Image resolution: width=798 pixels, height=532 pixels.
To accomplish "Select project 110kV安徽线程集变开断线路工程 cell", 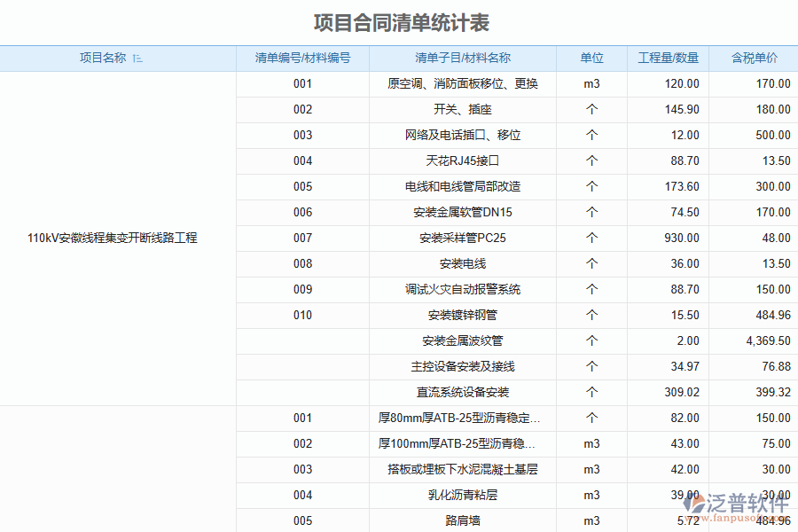I will (x=113, y=239).
